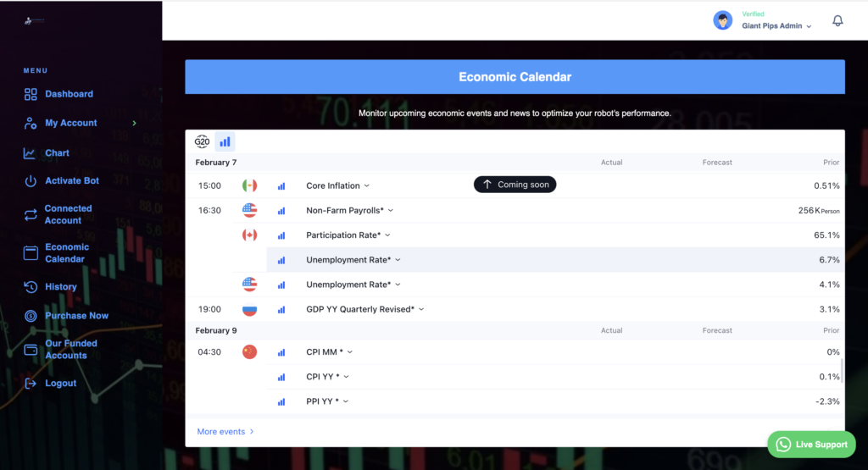The width and height of the screenshot is (868, 470).
Task: Click the Dashboard grid icon
Action: (x=31, y=94)
